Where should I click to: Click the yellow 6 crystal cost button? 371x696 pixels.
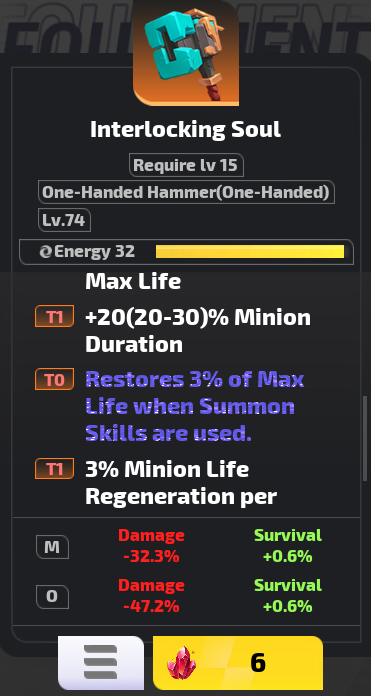coord(238,663)
